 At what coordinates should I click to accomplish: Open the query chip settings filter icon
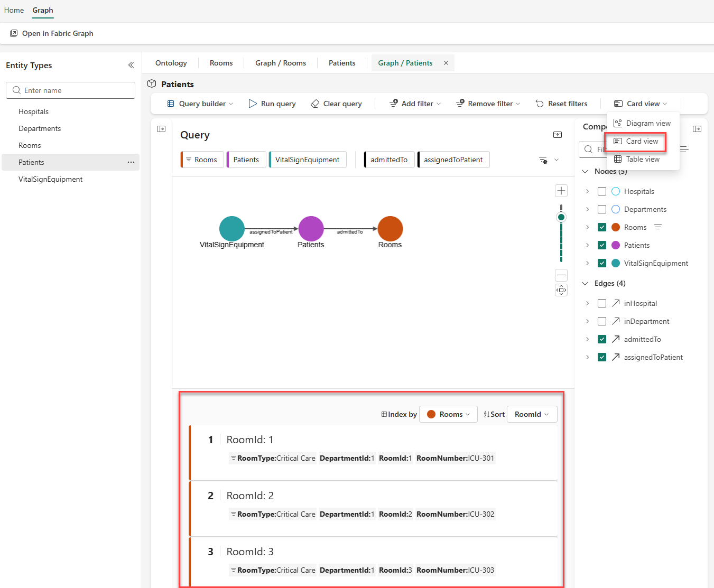tap(543, 160)
